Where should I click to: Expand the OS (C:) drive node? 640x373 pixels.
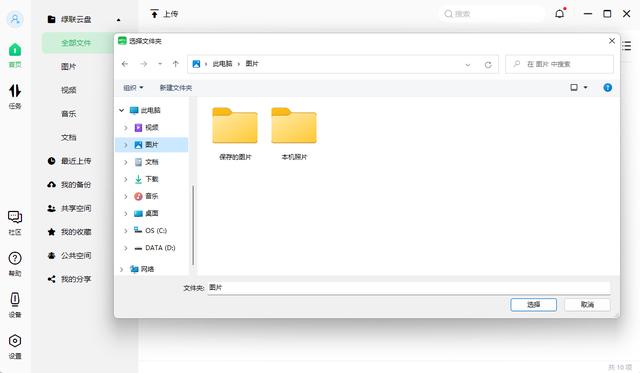click(126, 231)
